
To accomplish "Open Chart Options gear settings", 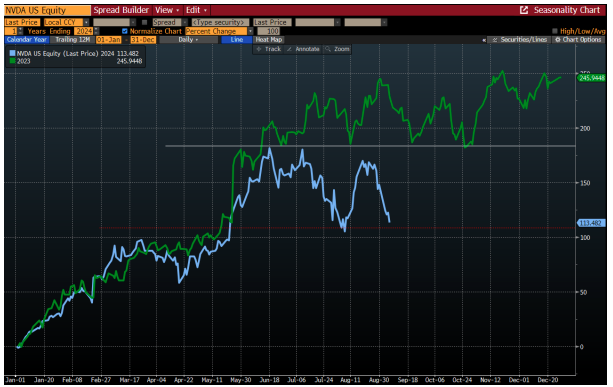I will click(578, 39).
